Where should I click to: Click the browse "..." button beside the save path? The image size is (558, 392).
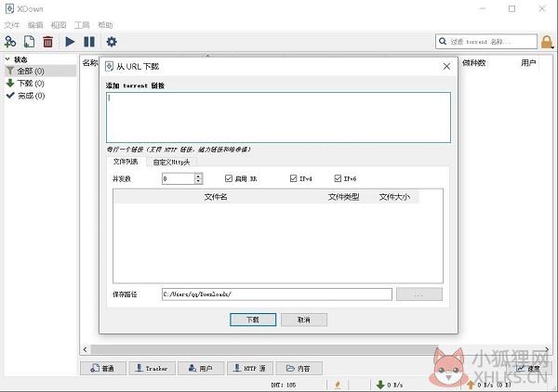tap(419, 294)
